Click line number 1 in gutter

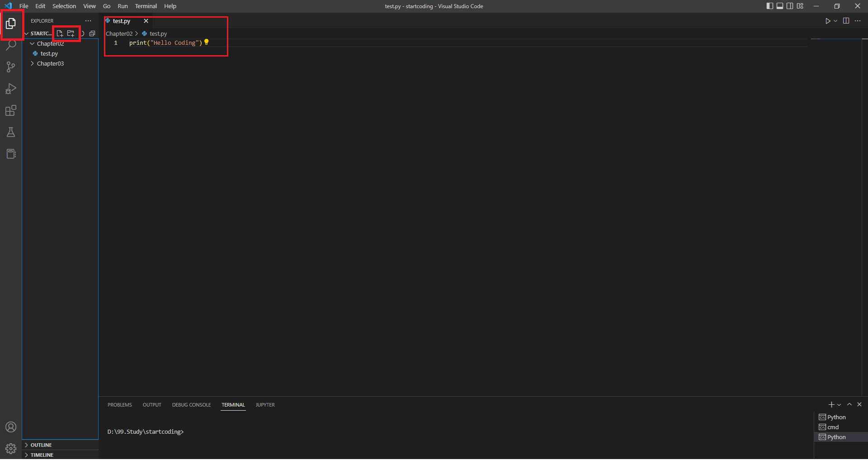(x=116, y=43)
